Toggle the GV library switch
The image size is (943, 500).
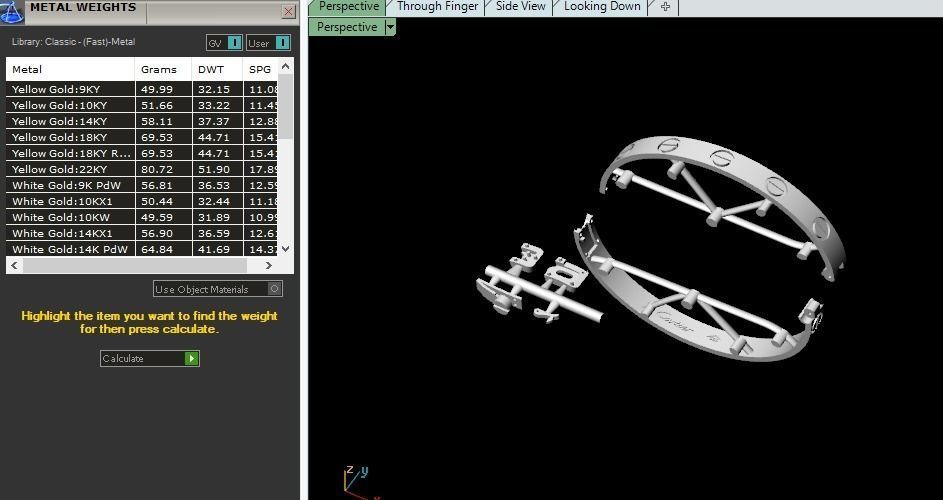[x=224, y=43]
